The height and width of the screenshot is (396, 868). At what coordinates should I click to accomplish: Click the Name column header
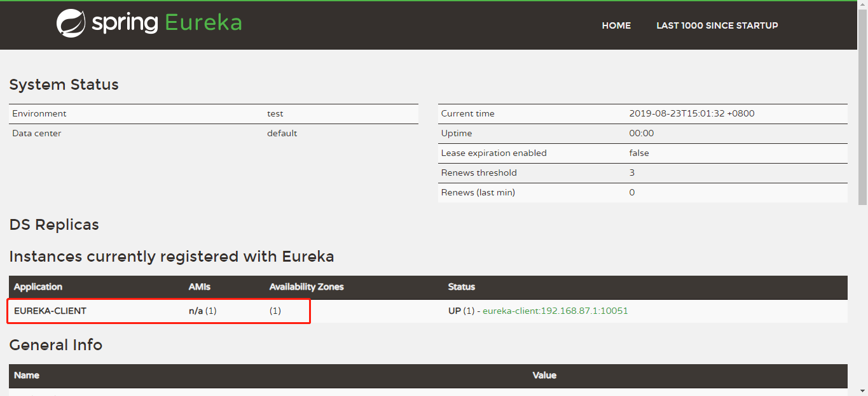point(27,375)
